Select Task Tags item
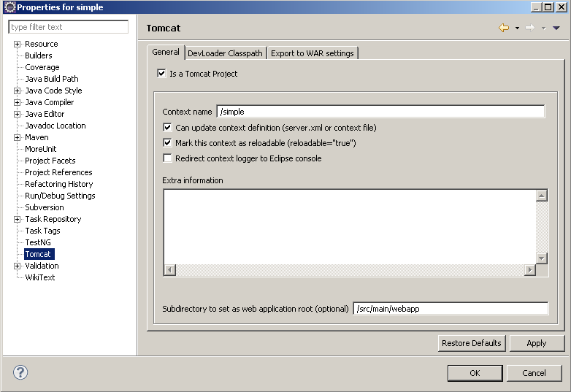 coord(42,231)
